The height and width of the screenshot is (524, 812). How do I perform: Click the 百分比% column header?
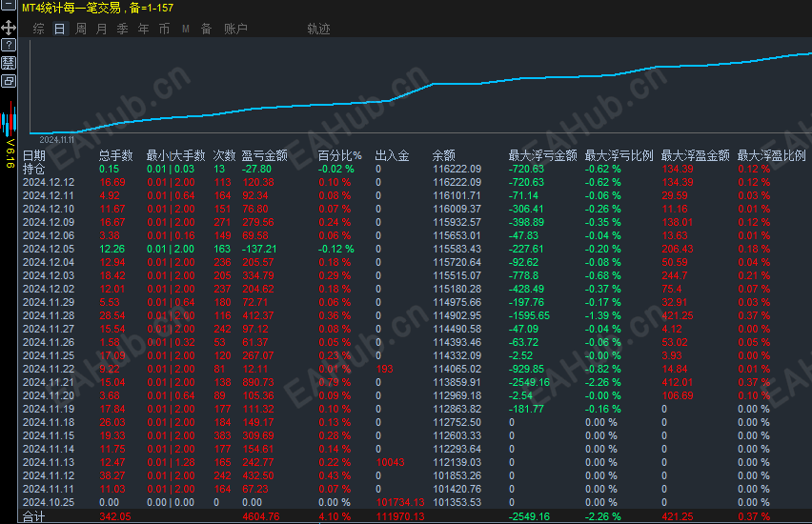pyautogui.click(x=339, y=155)
